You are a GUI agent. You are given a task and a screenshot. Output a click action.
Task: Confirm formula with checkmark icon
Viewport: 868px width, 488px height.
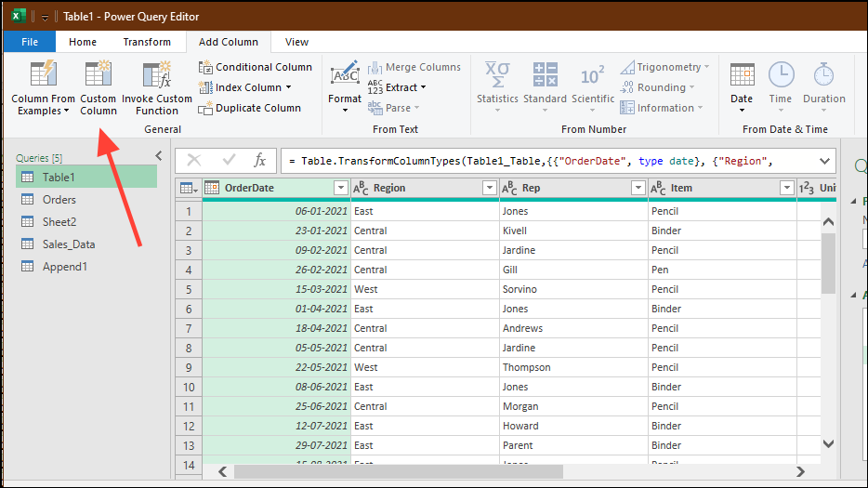(x=229, y=161)
